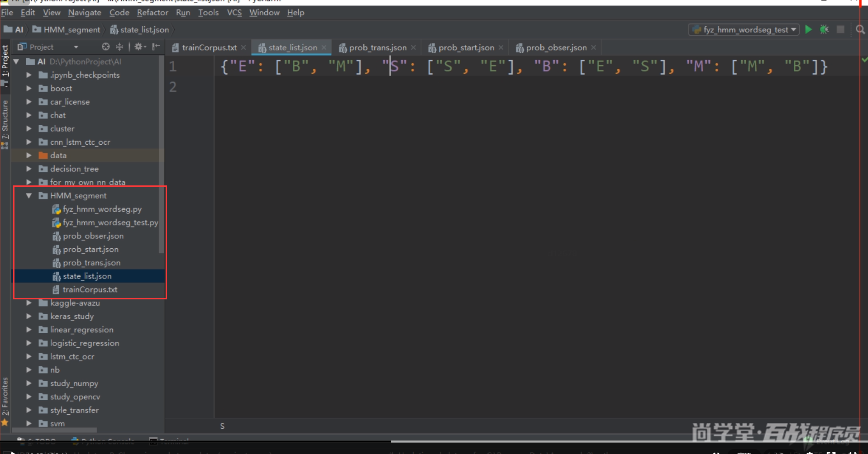Open Project panel settings gear

pyautogui.click(x=139, y=47)
